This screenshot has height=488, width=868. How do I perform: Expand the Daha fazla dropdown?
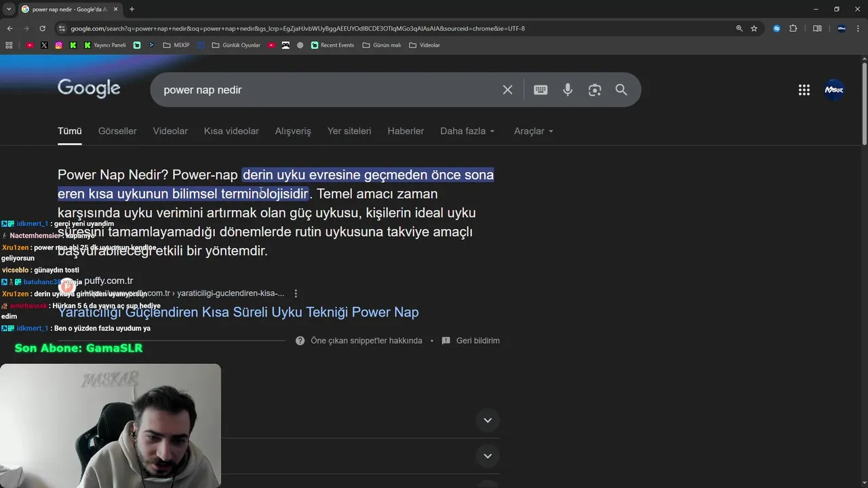click(x=467, y=131)
